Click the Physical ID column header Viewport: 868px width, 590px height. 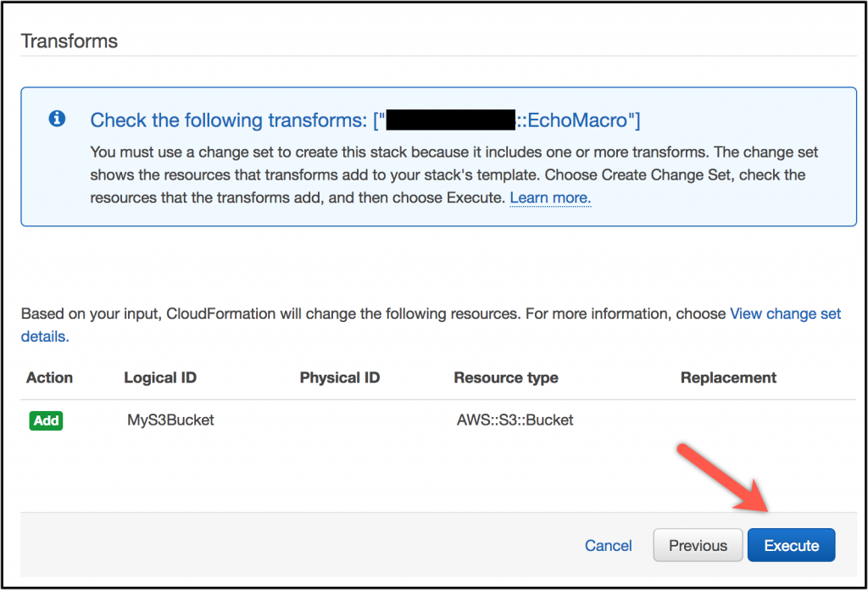pos(340,377)
